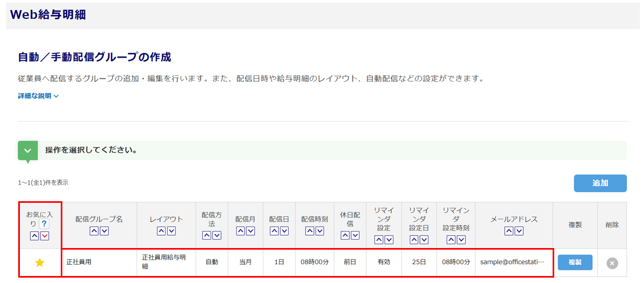Sort レイアウト column descending

(171, 231)
